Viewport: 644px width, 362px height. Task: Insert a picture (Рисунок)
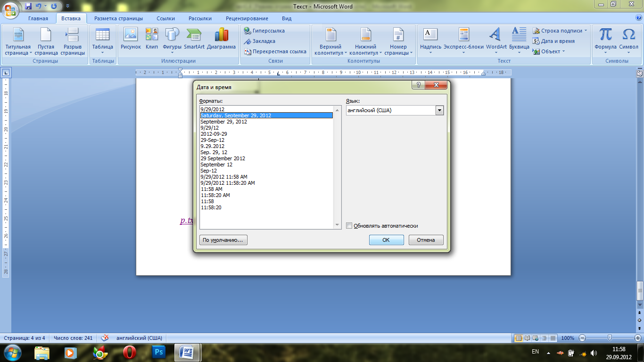tap(131, 39)
